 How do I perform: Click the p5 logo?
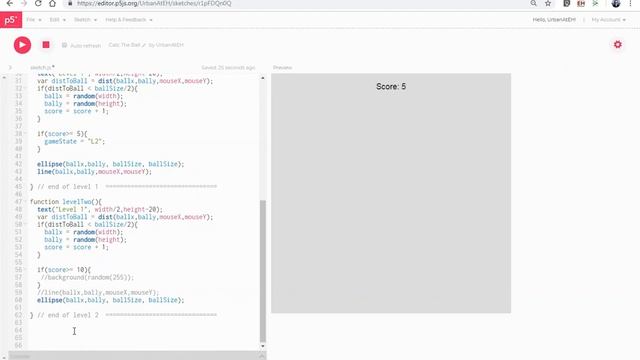click(11, 20)
